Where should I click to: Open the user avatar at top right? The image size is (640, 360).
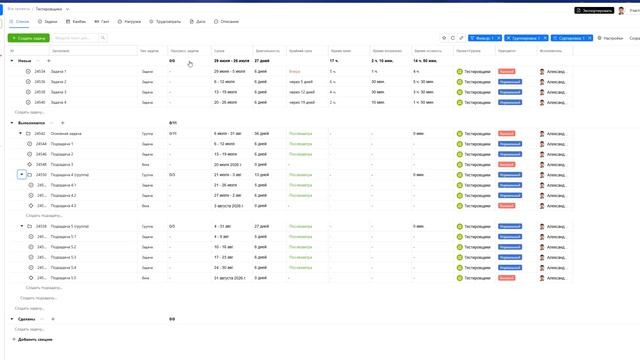pyautogui.click(x=621, y=11)
